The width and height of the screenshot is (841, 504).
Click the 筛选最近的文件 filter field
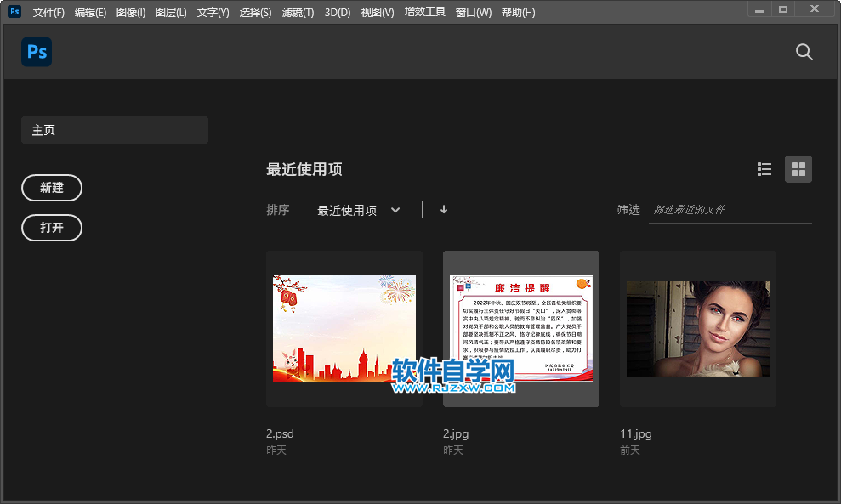click(x=730, y=210)
